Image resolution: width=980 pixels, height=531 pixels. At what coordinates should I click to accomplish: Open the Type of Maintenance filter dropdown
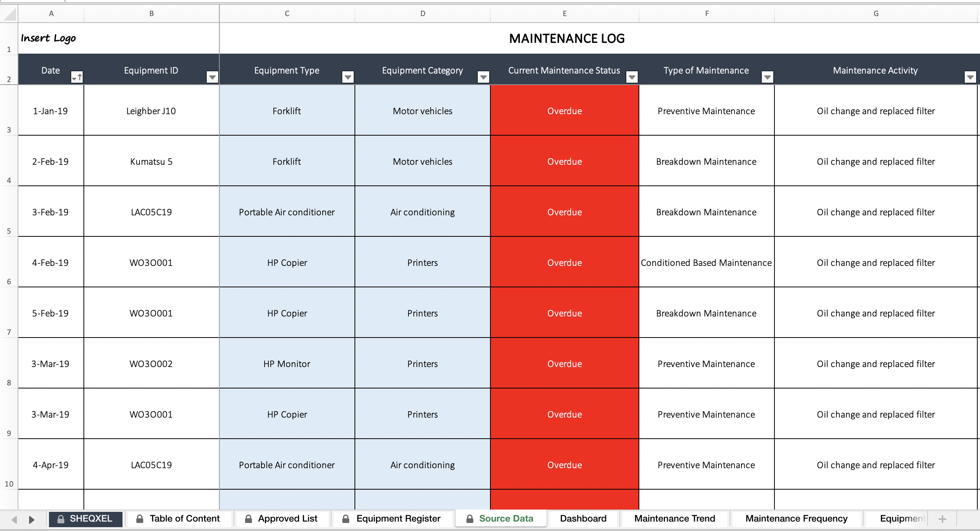pos(767,77)
